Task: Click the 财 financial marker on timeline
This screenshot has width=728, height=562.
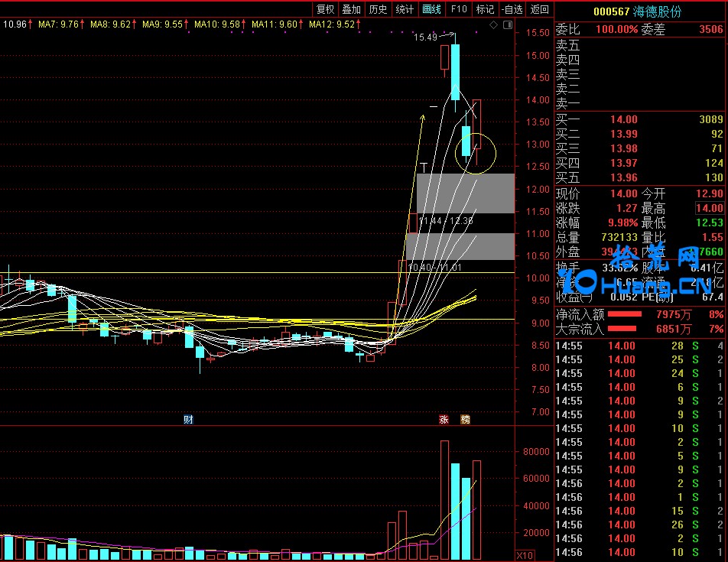Action: point(188,420)
